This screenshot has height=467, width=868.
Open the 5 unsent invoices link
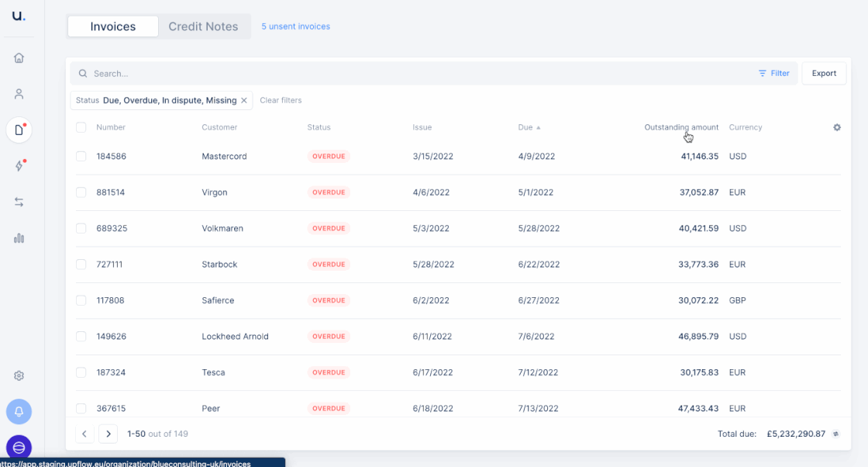pos(295,26)
